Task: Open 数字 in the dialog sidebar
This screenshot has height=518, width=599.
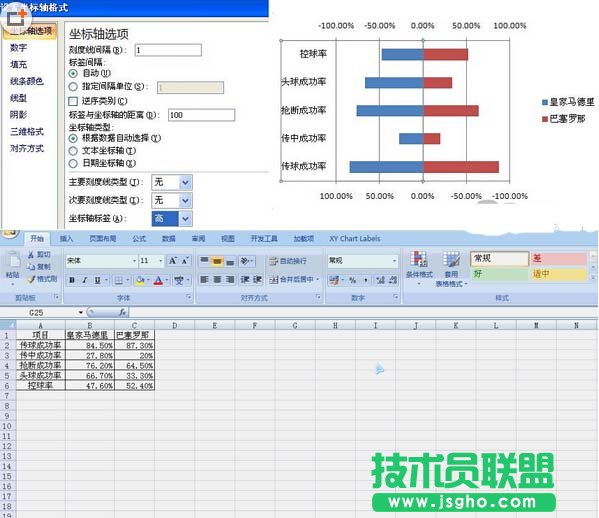Action: point(18,48)
